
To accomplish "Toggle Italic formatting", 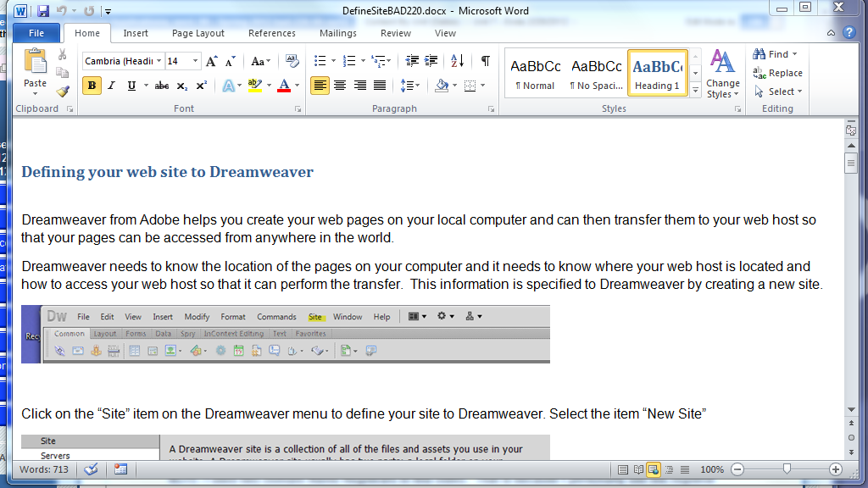I will pyautogui.click(x=112, y=86).
